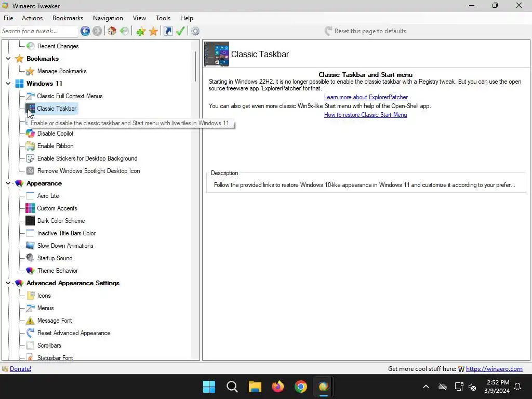Collapse the Windows 11 tree section
This screenshot has height=399, width=532.
click(x=8, y=84)
